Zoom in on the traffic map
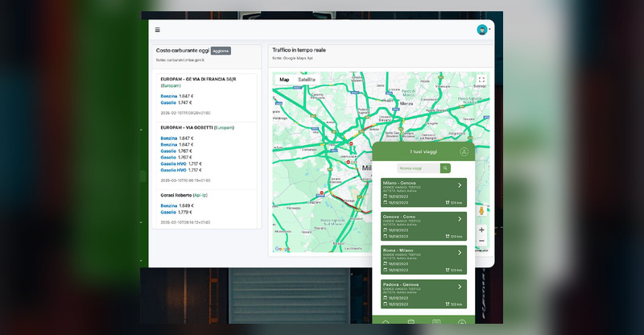This screenshot has width=644, height=335. (481, 230)
